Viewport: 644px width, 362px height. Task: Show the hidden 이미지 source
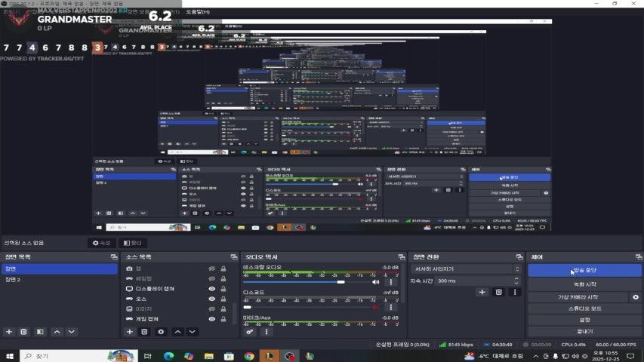click(x=211, y=309)
